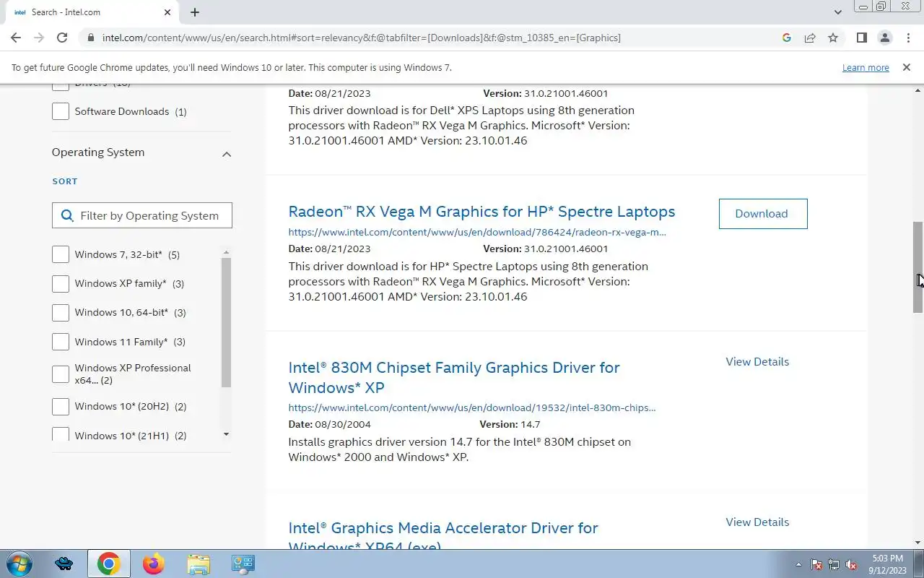Open Radeon RX Vega M HP Spectre title
The width and height of the screenshot is (924, 578).
(x=481, y=212)
